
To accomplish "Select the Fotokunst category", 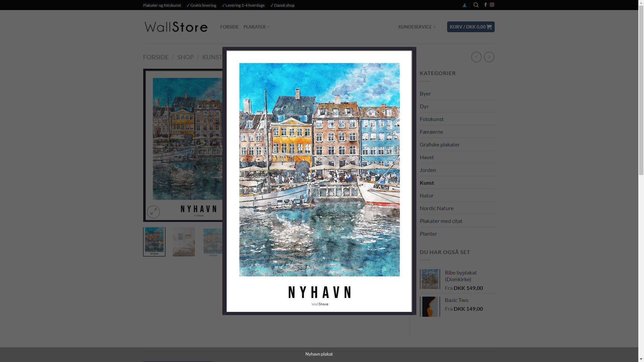I will (432, 119).
